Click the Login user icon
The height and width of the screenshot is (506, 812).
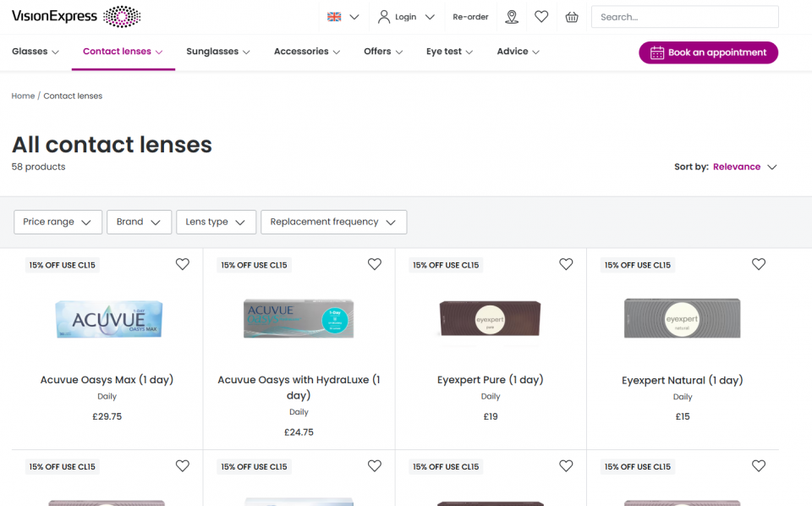click(383, 17)
